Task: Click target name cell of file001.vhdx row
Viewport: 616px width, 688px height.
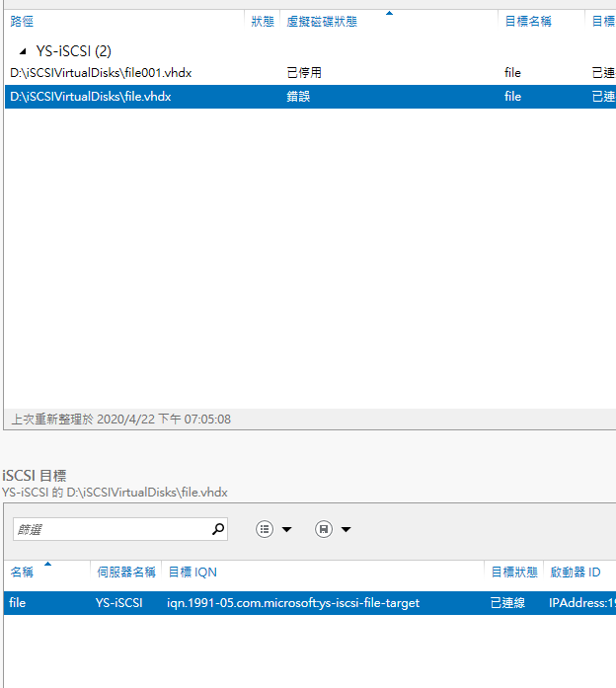Action: [x=512, y=73]
